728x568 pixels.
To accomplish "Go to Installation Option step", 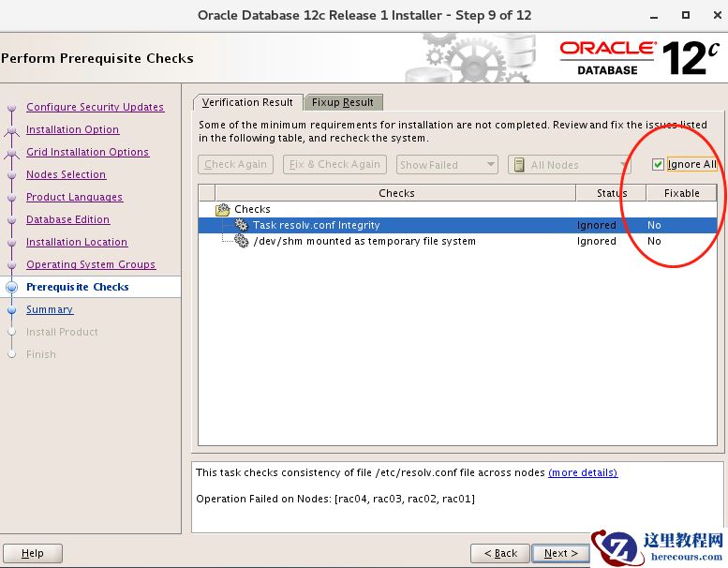I will tap(72, 129).
